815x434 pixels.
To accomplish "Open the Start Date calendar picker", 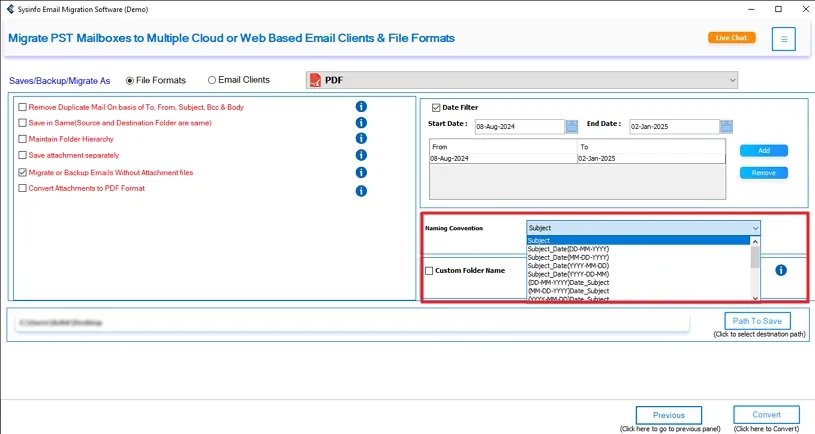I will pyautogui.click(x=572, y=127).
